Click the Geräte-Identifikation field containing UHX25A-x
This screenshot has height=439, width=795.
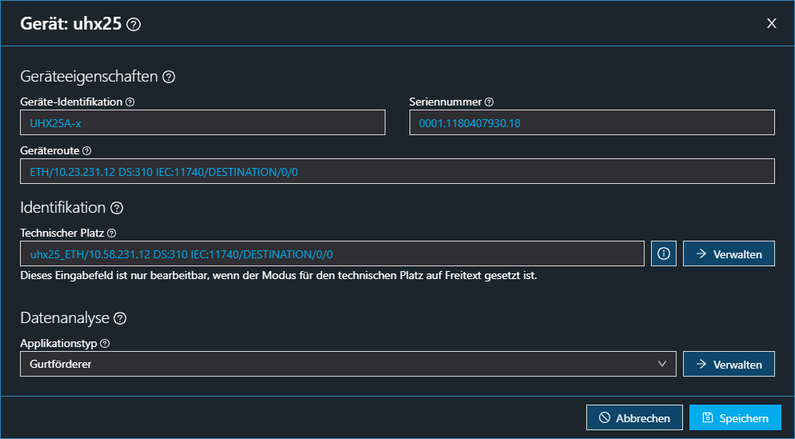point(202,122)
